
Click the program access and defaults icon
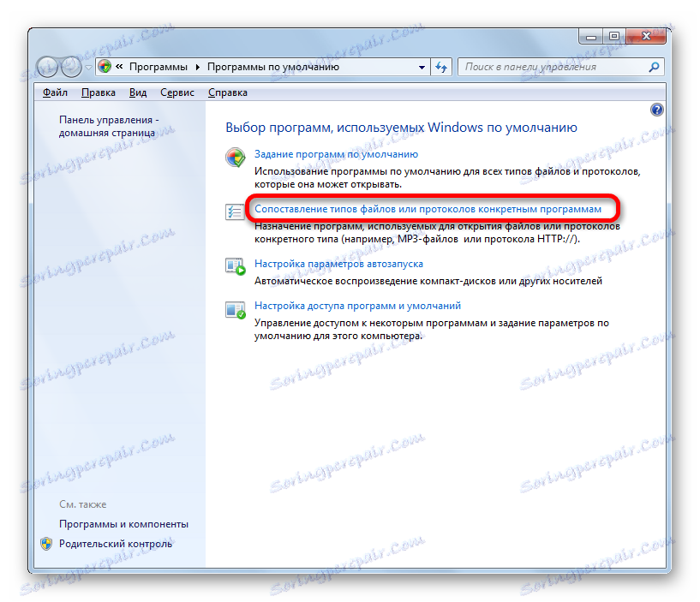pyautogui.click(x=236, y=310)
